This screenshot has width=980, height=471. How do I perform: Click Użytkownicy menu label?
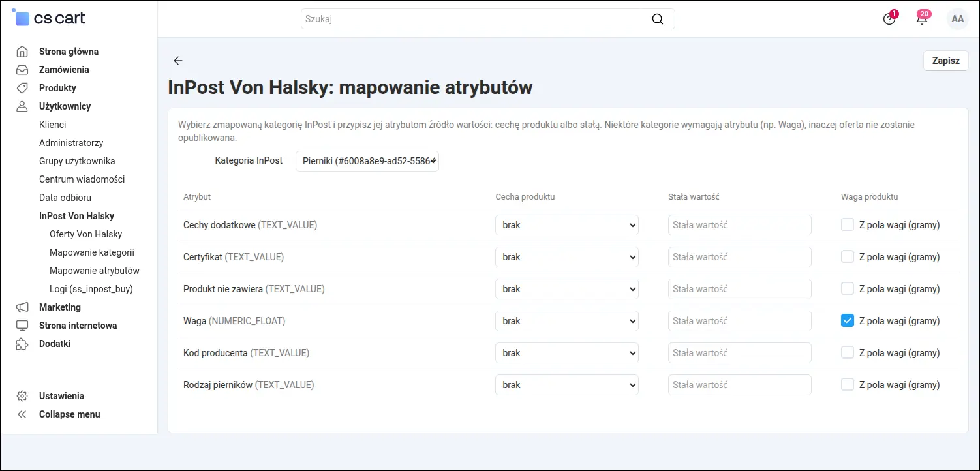point(65,106)
